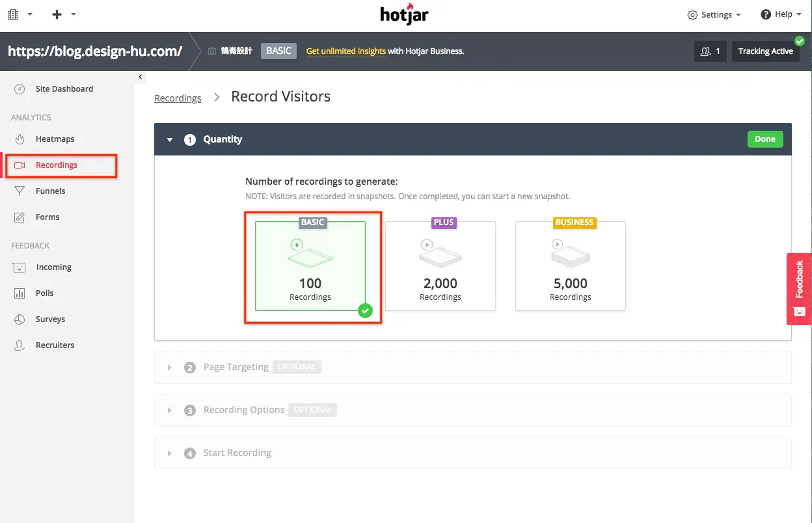Click the BUSINESS plan label tag
Image resolution: width=812 pixels, height=523 pixels.
pyautogui.click(x=575, y=222)
